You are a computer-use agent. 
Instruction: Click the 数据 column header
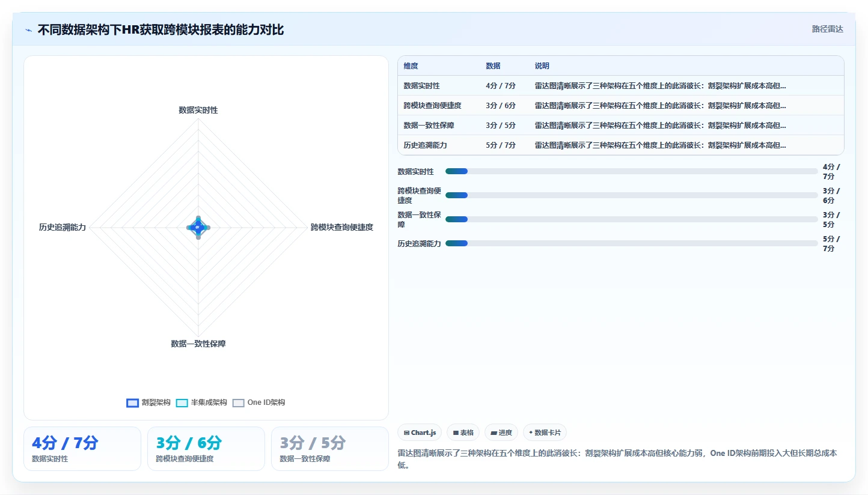(493, 65)
